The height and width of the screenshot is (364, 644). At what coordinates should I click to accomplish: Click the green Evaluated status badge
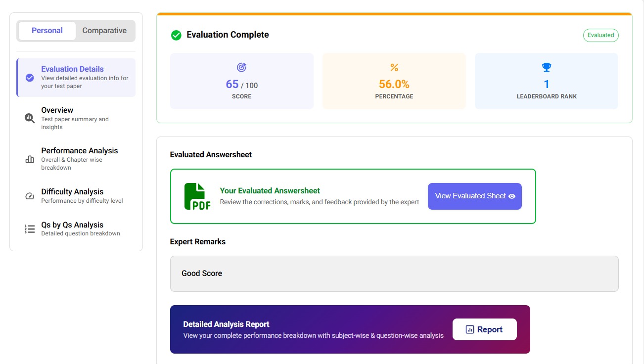pyautogui.click(x=601, y=35)
